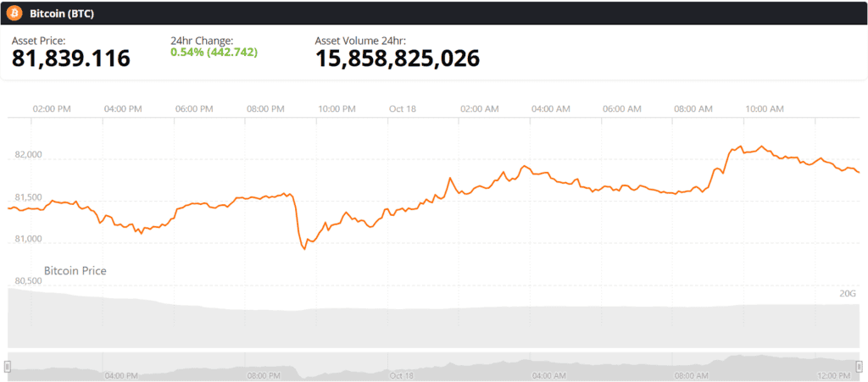Click the 20G volume axis label
868x382 pixels.
click(x=848, y=294)
